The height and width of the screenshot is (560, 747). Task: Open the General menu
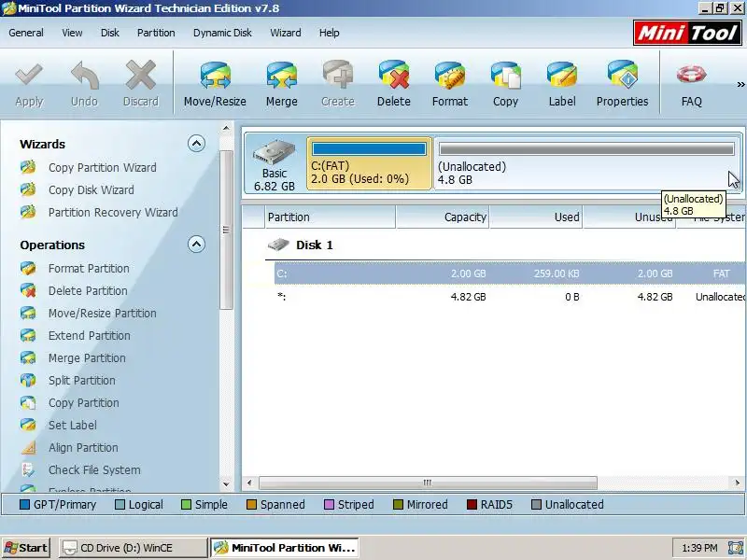(26, 33)
